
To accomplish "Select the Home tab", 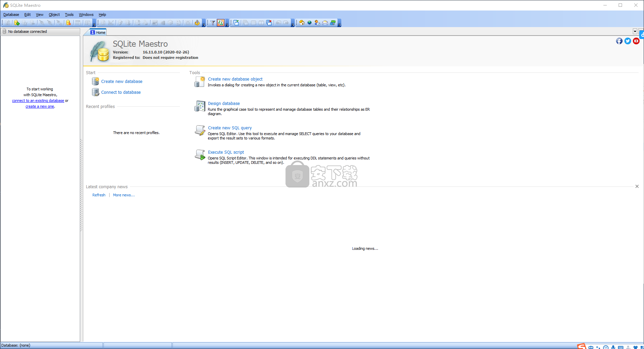I will coord(98,32).
